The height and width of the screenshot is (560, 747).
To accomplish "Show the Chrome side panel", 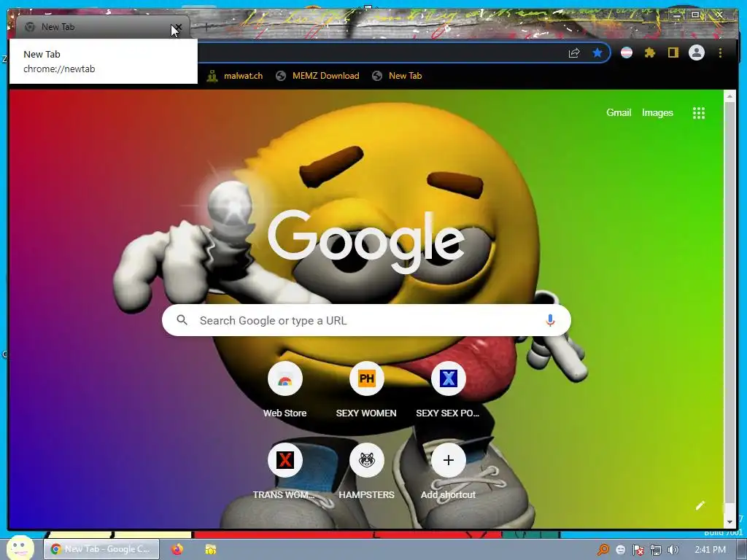I will 673,52.
